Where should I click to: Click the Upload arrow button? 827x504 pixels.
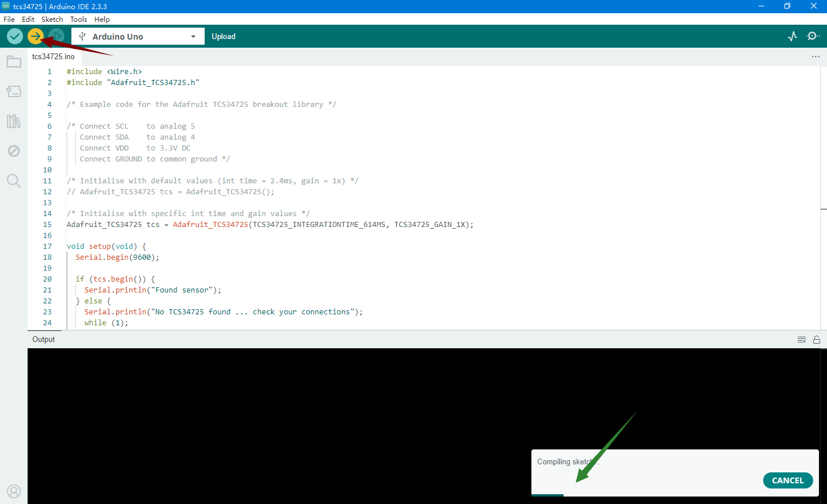36,36
